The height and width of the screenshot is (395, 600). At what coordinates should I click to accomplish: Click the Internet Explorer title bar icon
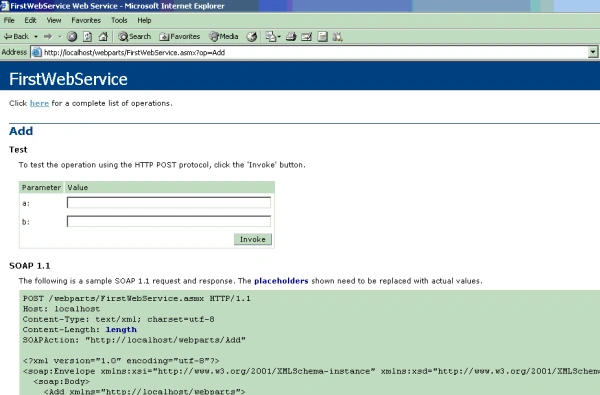pyautogui.click(x=5, y=5)
